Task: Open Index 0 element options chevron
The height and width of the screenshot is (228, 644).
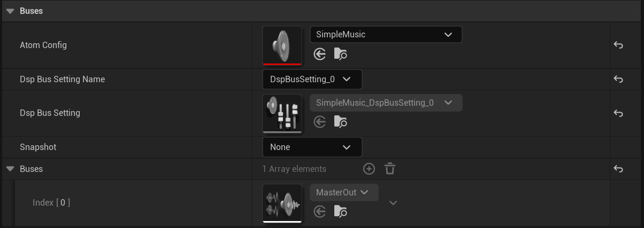Action: click(393, 203)
